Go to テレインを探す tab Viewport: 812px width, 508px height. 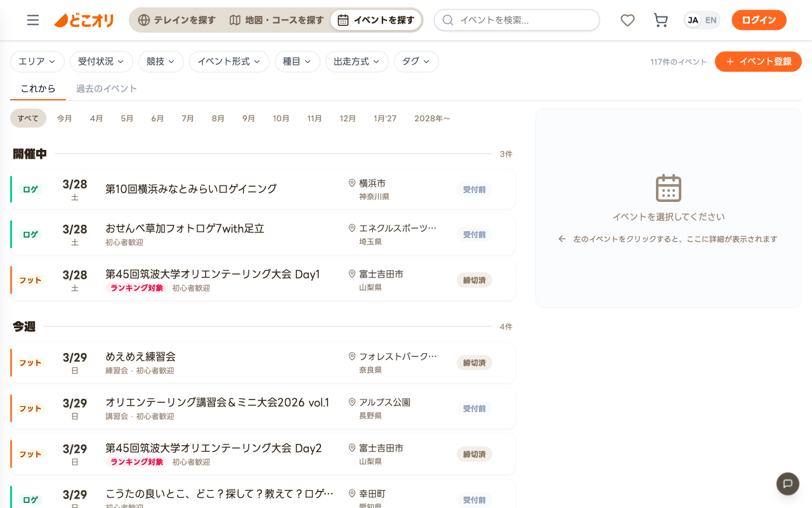point(177,20)
